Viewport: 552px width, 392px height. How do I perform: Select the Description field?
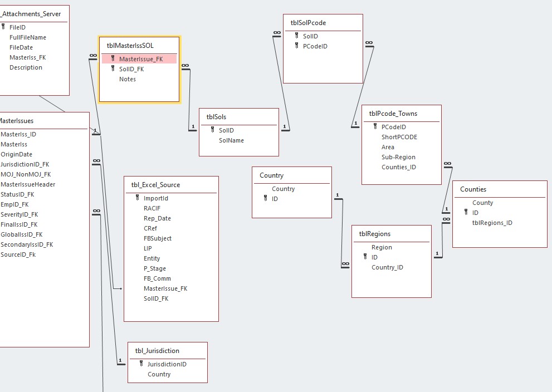pyautogui.click(x=26, y=67)
